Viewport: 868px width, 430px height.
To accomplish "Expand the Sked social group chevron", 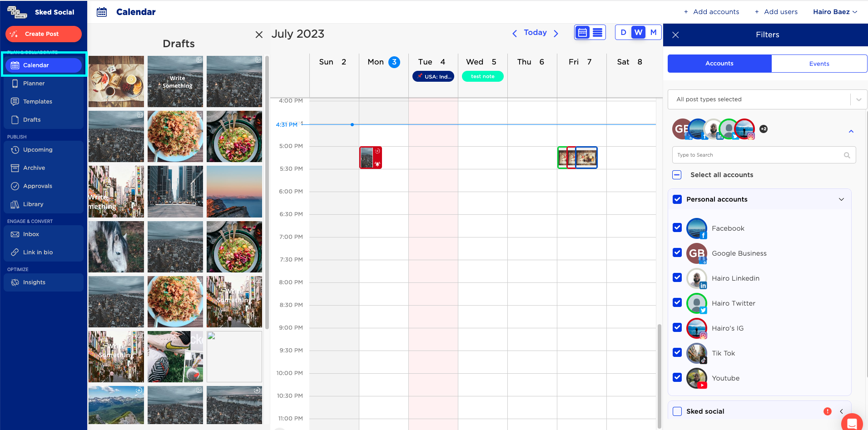I will point(841,411).
